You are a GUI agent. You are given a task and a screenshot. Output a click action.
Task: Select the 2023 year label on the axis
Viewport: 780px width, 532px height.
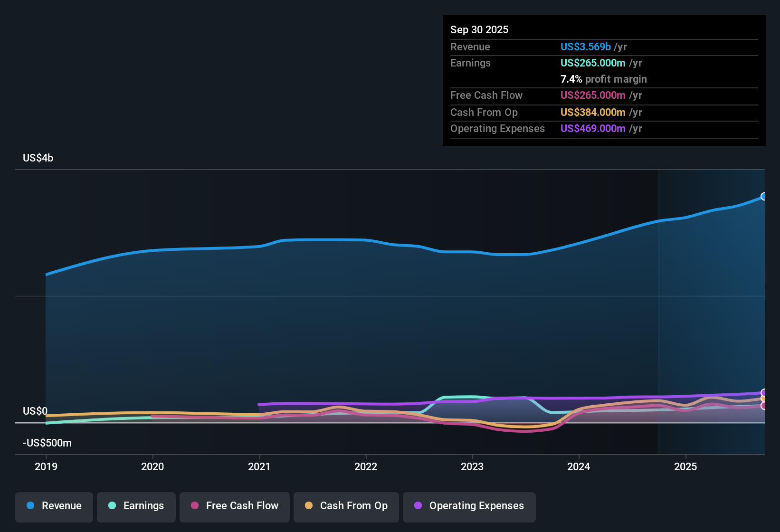(472, 467)
